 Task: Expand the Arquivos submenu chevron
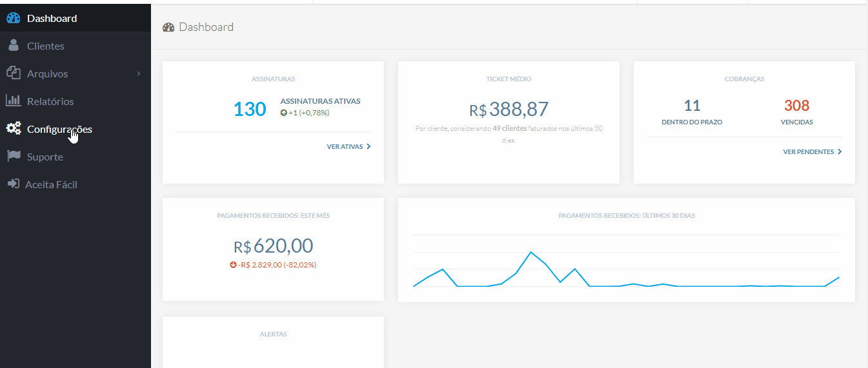pos(139,74)
